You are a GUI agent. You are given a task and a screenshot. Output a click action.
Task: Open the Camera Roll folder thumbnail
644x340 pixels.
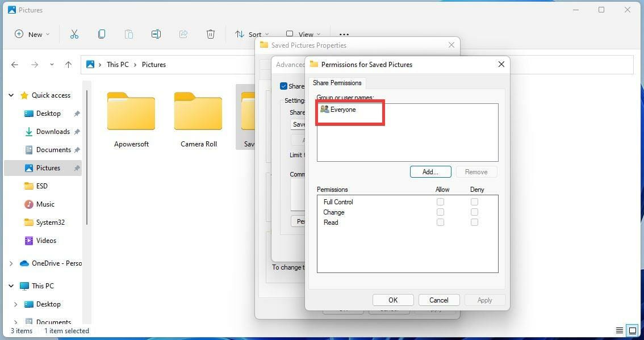[x=198, y=120]
